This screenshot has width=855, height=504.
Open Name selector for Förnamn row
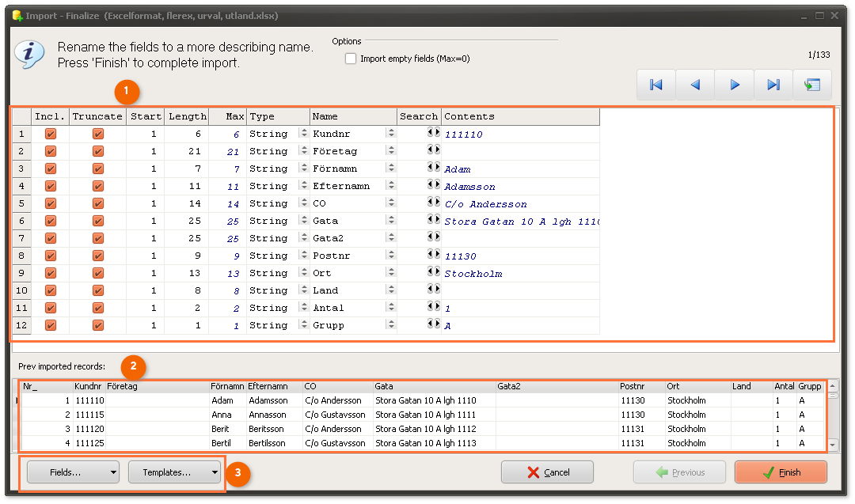(x=391, y=168)
